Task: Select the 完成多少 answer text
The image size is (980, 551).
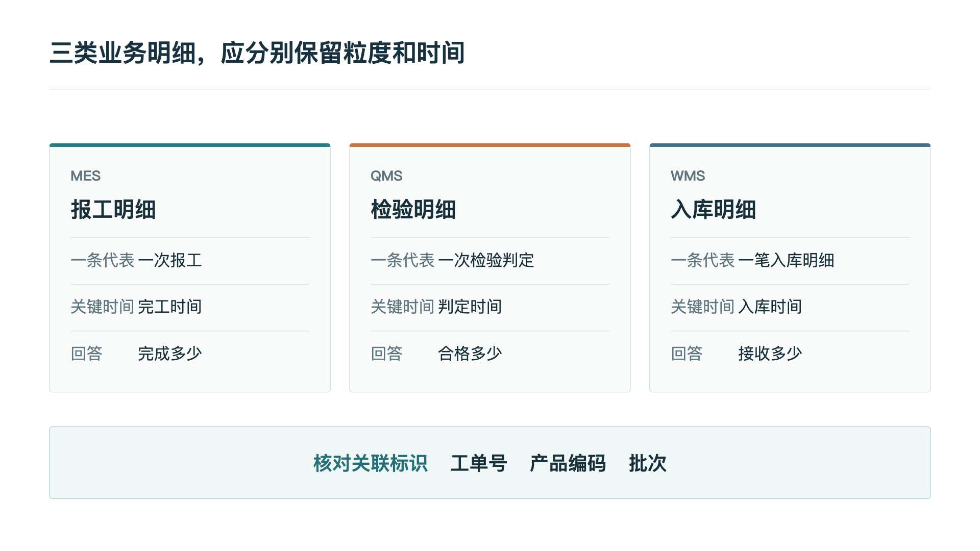Action: 170,354
